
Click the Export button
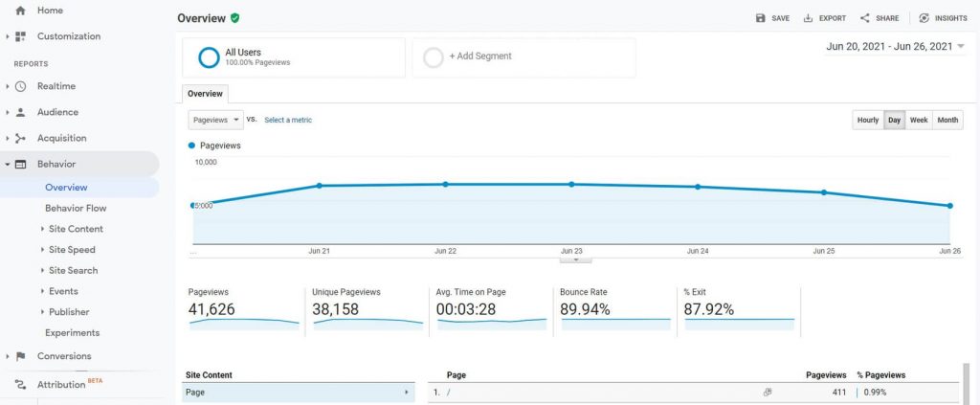click(x=824, y=18)
